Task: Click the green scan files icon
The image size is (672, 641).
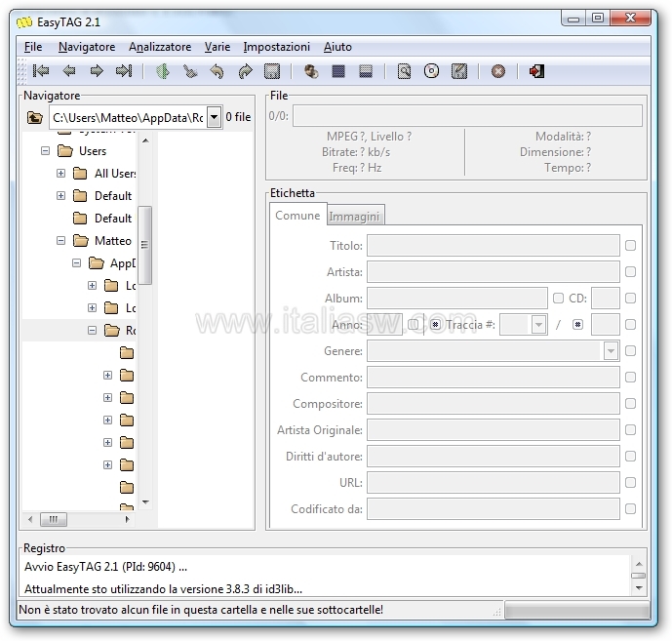Action: (163, 71)
